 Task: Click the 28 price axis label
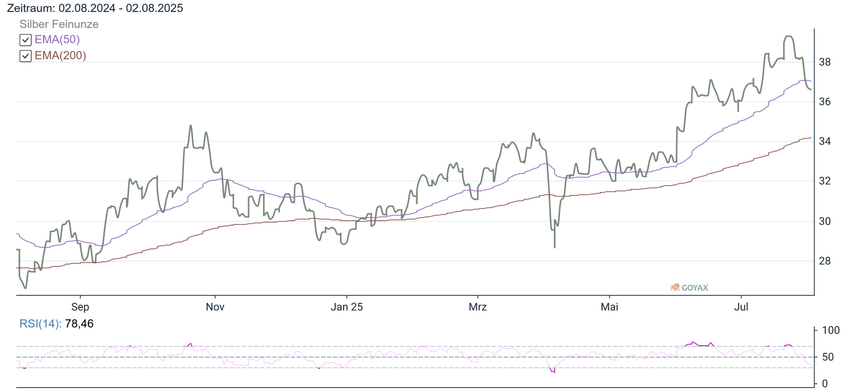tap(825, 261)
